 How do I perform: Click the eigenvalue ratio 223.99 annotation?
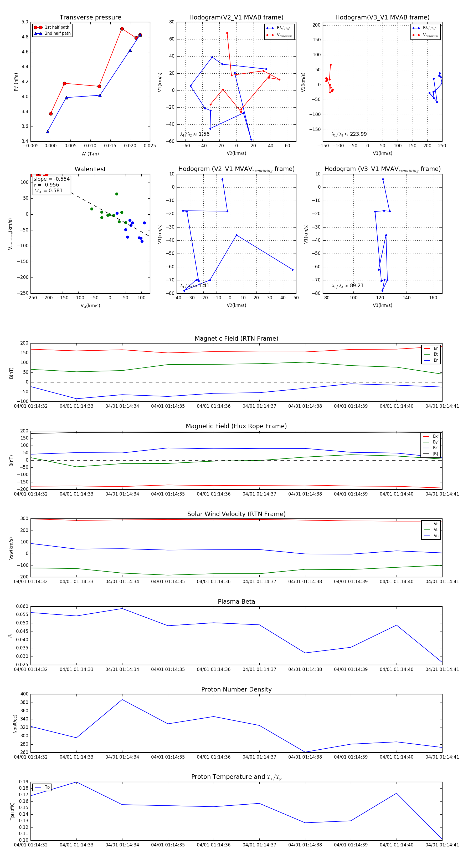[x=349, y=134]
